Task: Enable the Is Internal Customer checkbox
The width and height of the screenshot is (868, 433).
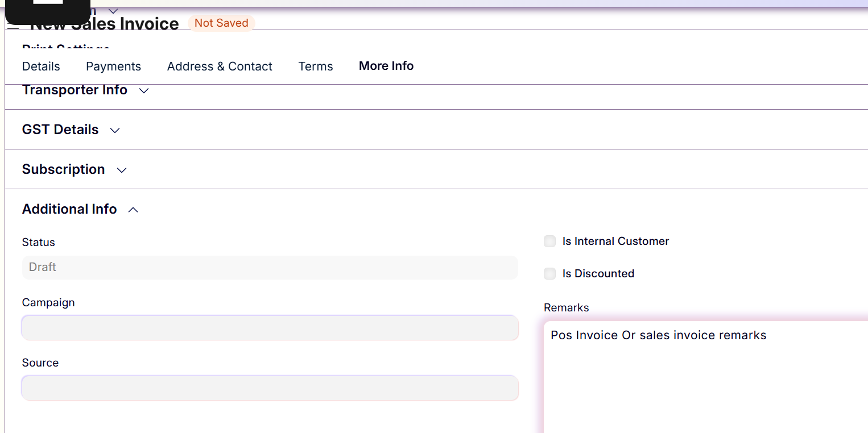Action: [549, 242]
